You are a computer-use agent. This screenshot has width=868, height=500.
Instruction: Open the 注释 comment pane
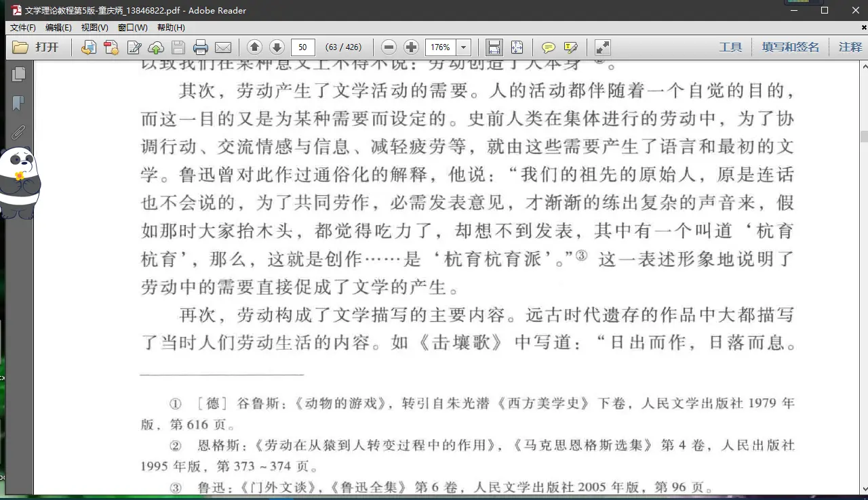(x=850, y=47)
